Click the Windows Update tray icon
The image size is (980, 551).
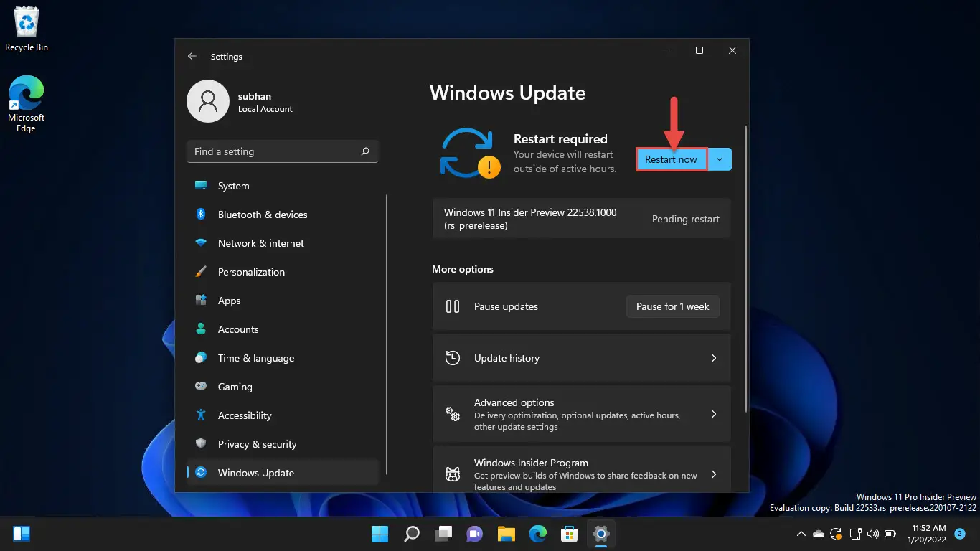[836, 534]
